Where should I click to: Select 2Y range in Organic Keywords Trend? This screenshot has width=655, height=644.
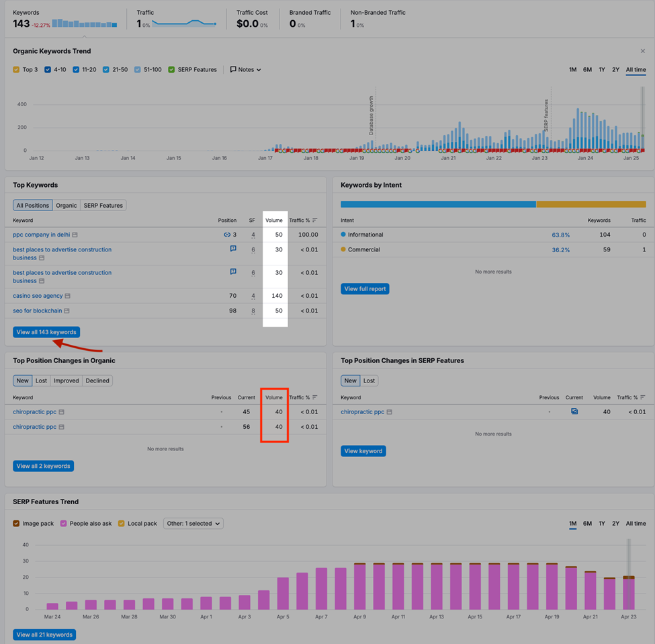pyautogui.click(x=615, y=69)
